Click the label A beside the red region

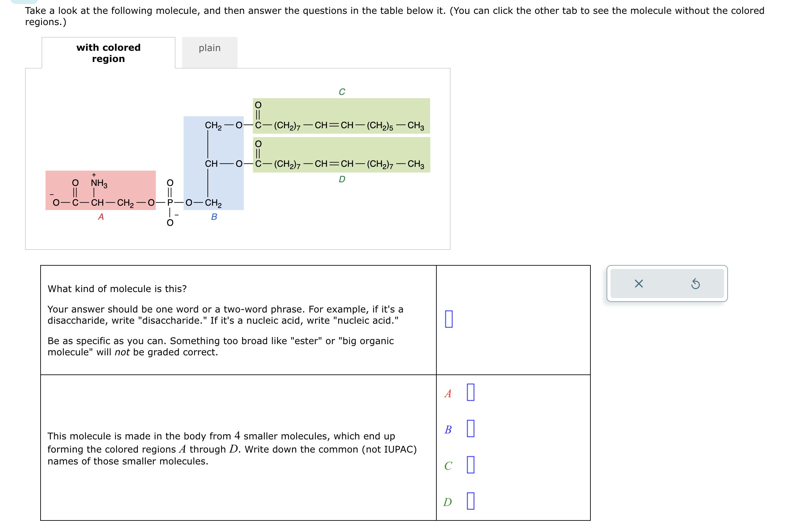(101, 217)
